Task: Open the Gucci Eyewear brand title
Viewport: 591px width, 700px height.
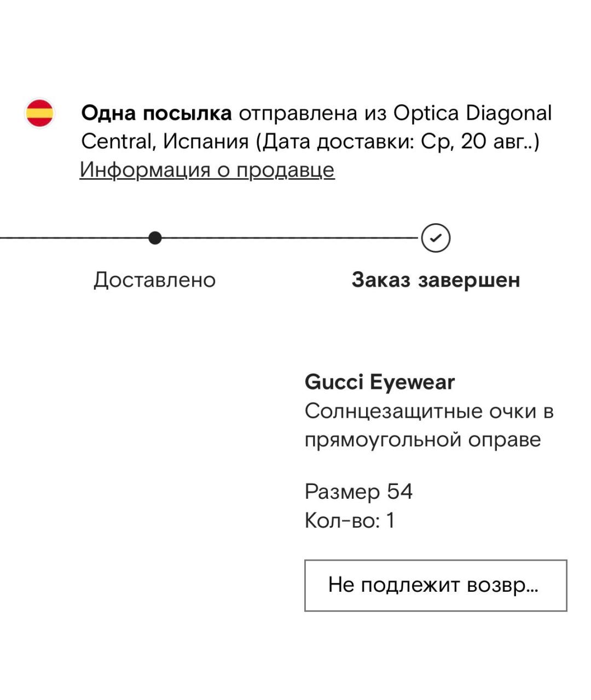Action: 379,382
